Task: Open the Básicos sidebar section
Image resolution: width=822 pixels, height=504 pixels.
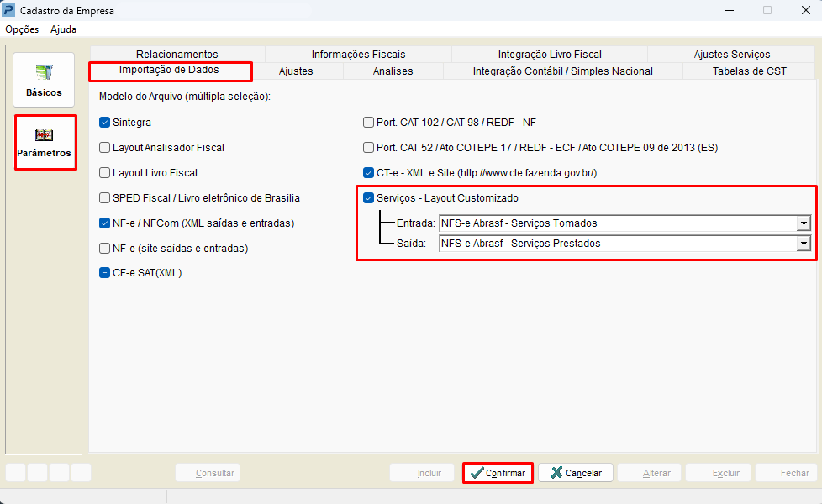Action: 44,80
